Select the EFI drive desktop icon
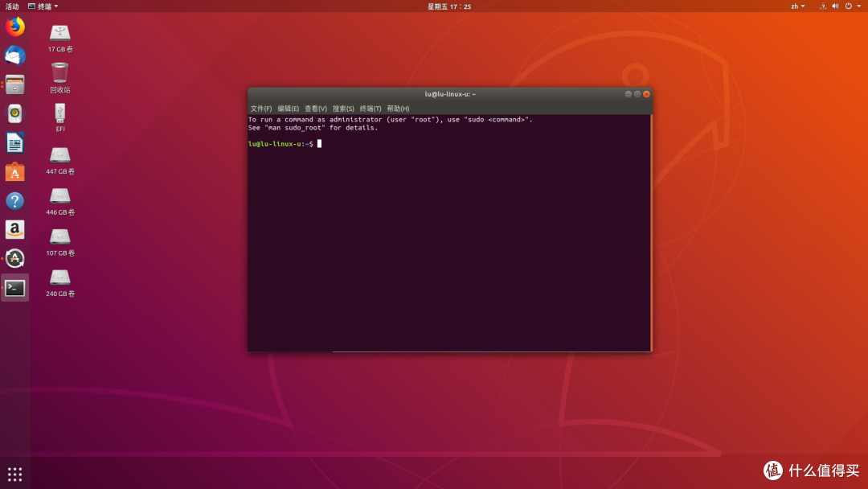868x489 pixels. coord(59,117)
